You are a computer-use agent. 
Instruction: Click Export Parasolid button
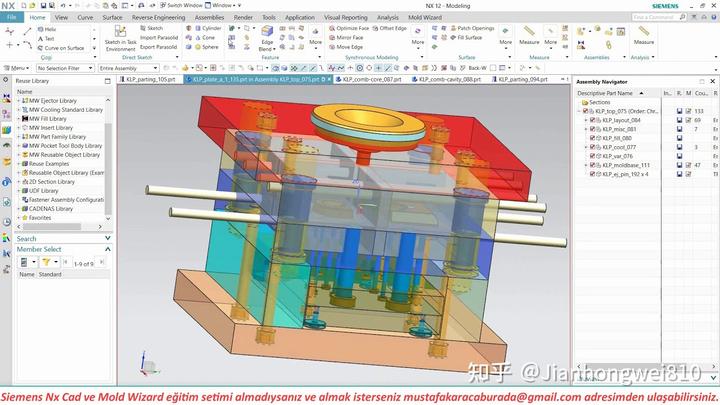coord(159,47)
